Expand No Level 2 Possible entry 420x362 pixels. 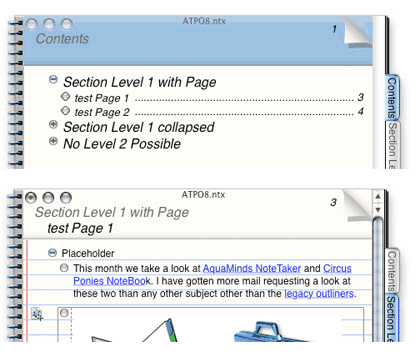point(53,141)
